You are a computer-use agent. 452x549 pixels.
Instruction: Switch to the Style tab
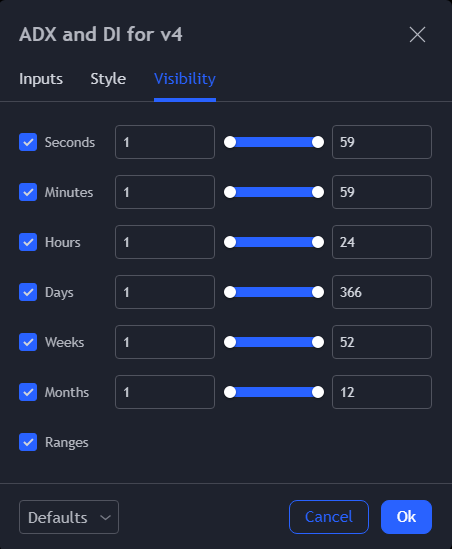108,79
